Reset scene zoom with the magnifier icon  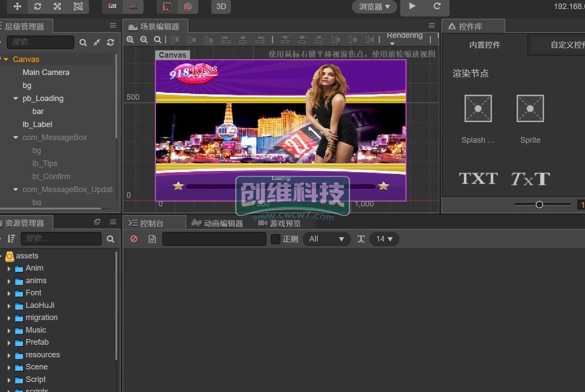tap(158, 40)
